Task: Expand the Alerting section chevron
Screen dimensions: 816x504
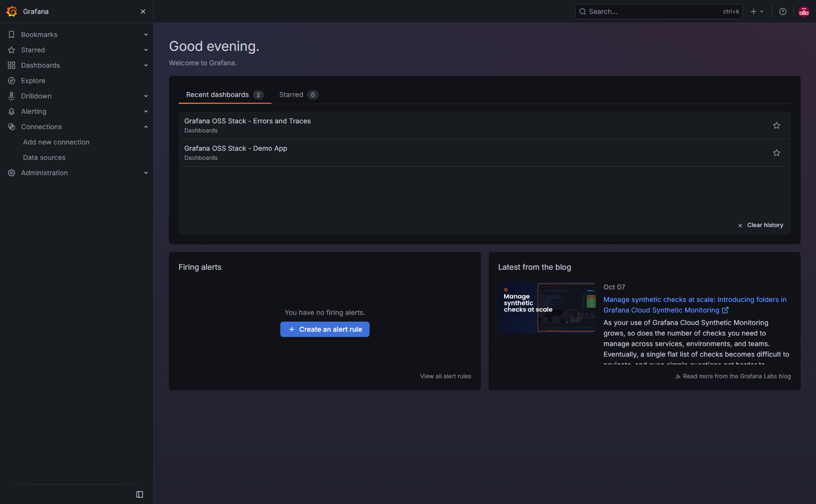Action: pyautogui.click(x=146, y=111)
